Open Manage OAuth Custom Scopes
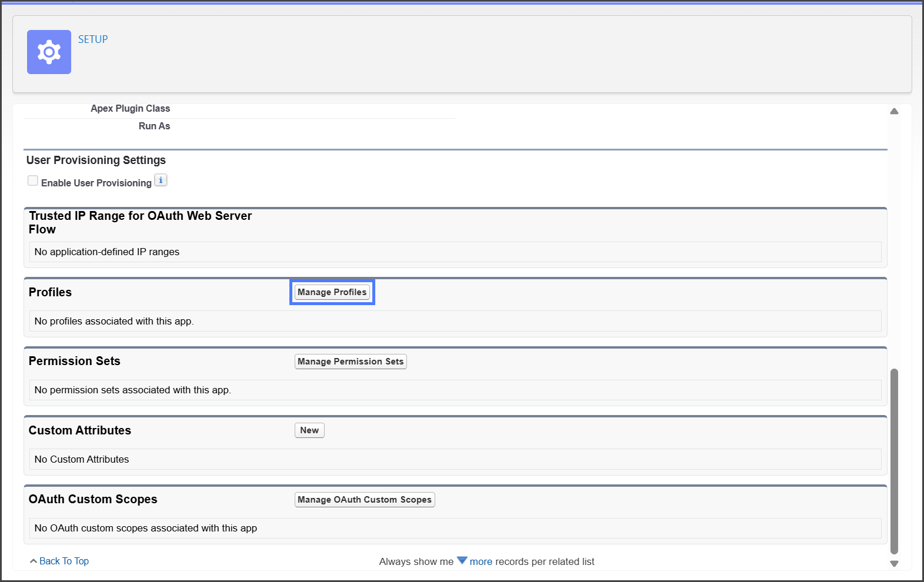This screenshot has width=924, height=582. coord(365,500)
